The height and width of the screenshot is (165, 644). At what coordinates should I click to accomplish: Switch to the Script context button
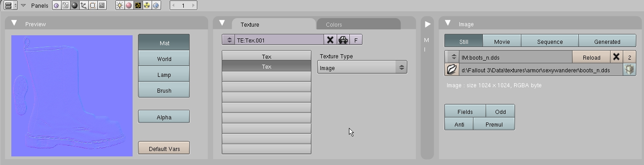[66, 5]
